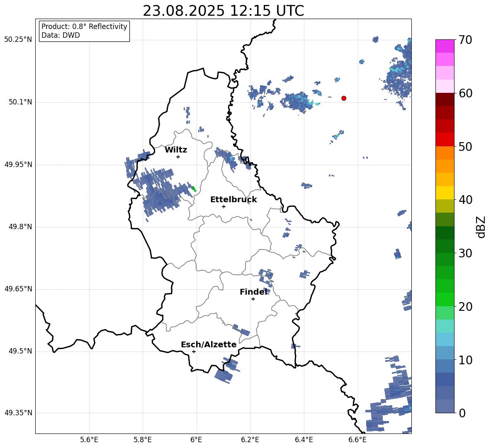This screenshot has height=448, width=491.
Task: Click the colorbar tick label '10'
Action: click(x=465, y=360)
